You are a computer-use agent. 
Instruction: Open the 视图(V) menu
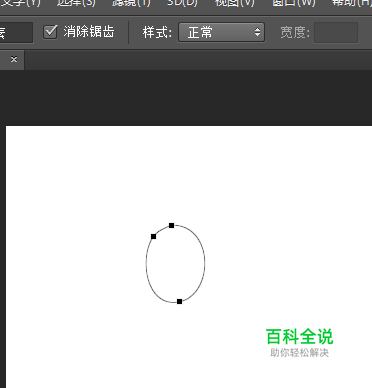tap(234, 3)
